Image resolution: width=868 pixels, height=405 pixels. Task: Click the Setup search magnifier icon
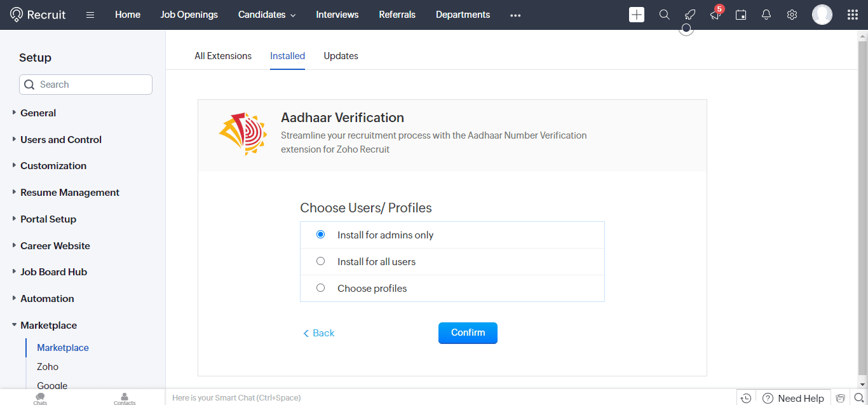pos(29,85)
